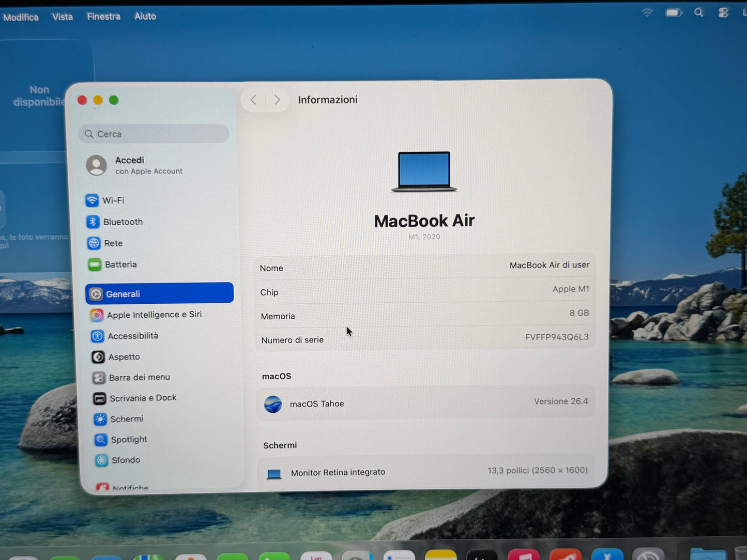This screenshot has height=560, width=747.
Task: Click the Apple M1 chip value
Action: (x=571, y=289)
